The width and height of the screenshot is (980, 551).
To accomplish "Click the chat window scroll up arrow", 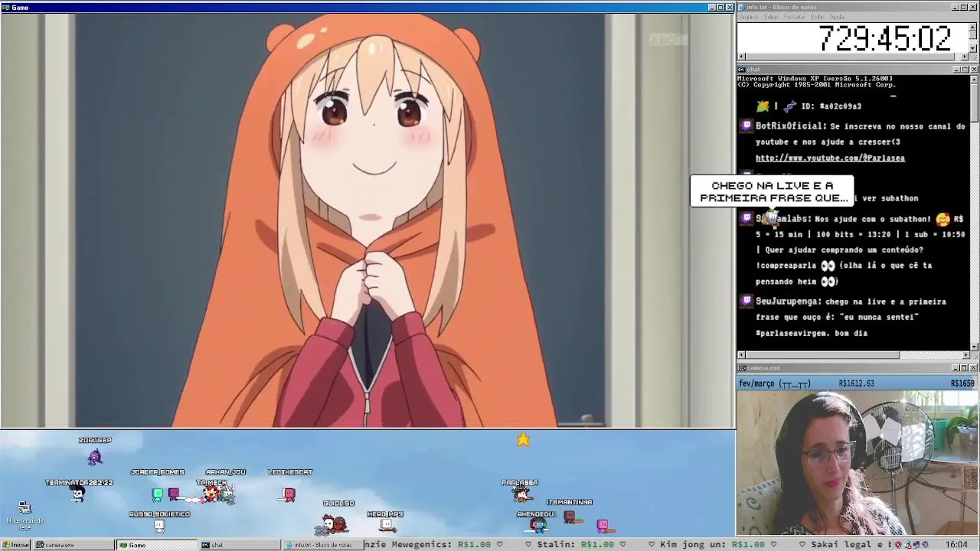I will coord(974,79).
